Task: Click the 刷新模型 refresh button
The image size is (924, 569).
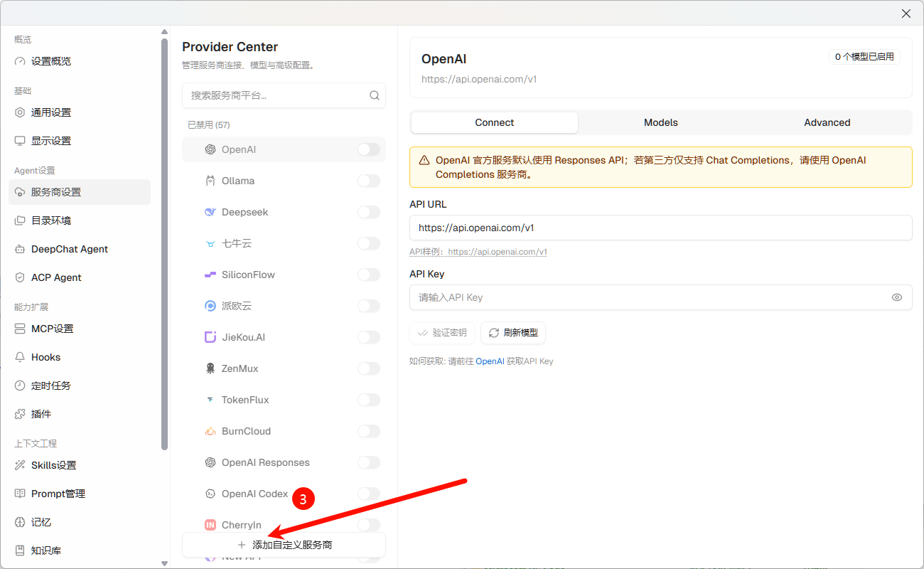Action: 513,333
